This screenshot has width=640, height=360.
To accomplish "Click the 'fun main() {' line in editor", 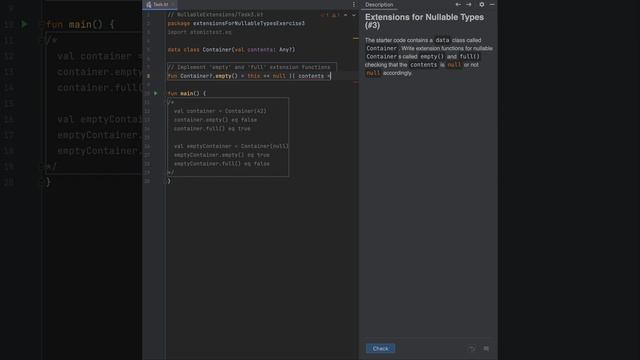I will pos(187,93).
